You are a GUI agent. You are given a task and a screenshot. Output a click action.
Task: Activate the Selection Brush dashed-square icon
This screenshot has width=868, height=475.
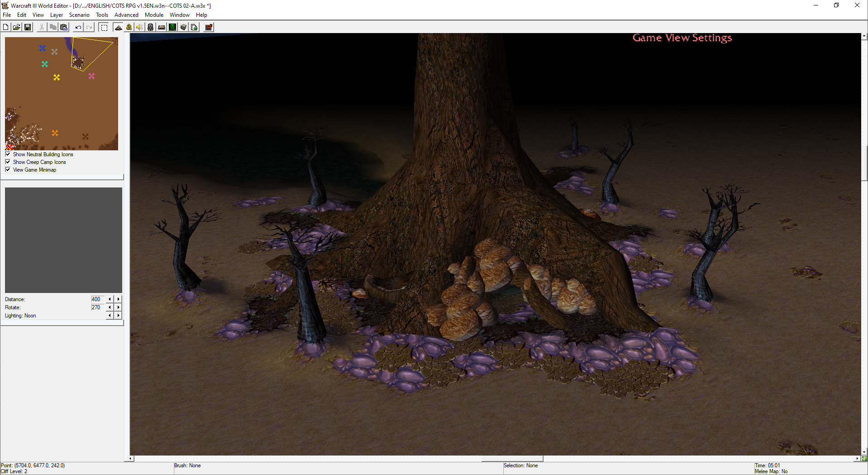(104, 27)
